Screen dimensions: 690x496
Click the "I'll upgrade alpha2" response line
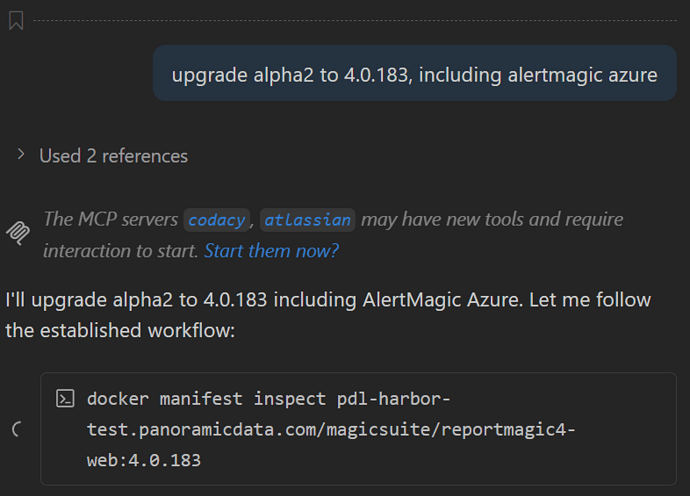328,299
